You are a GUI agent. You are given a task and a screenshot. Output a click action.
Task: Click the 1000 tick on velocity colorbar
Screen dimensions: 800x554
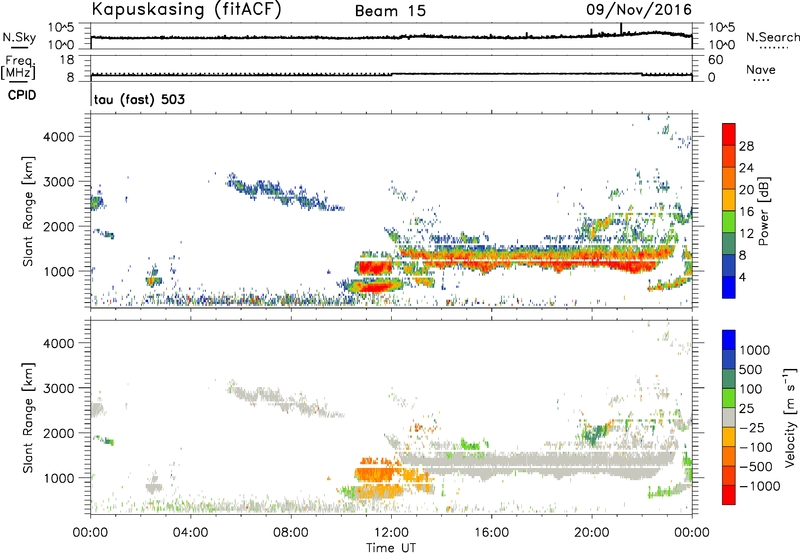754,350
